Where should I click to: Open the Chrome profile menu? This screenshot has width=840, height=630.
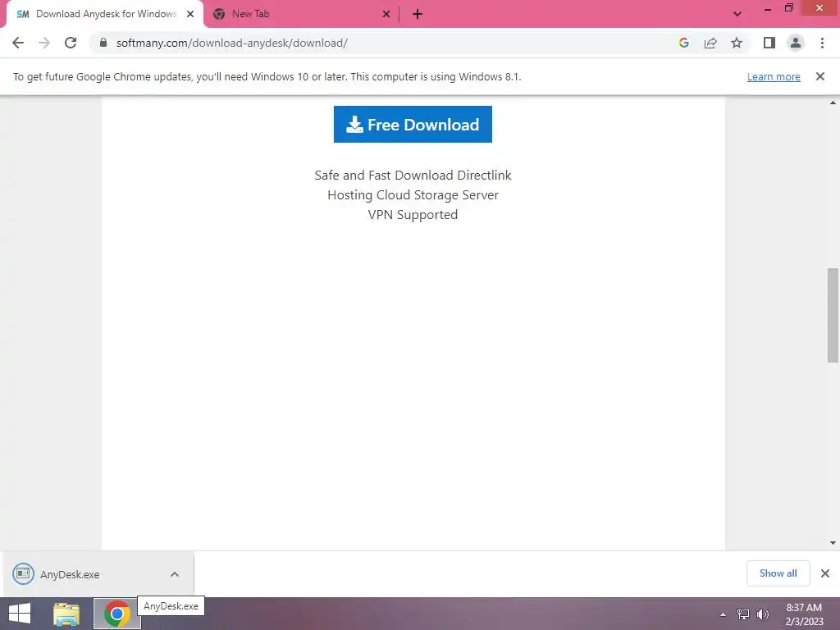tap(796, 43)
